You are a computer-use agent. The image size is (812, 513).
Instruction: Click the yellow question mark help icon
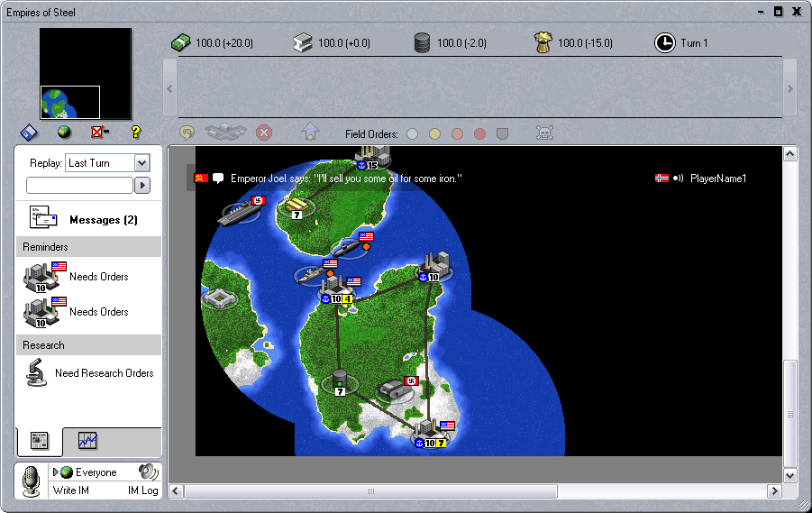click(136, 133)
